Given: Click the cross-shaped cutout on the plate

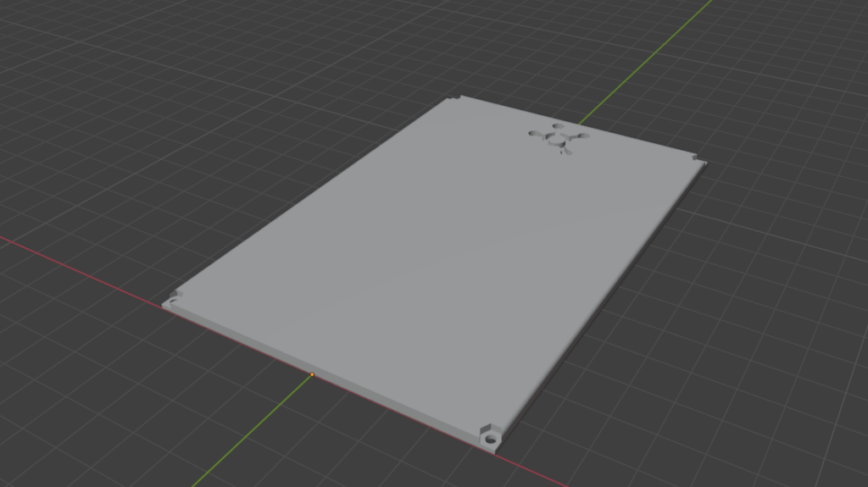Looking at the screenshot, I should [x=559, y=138].
